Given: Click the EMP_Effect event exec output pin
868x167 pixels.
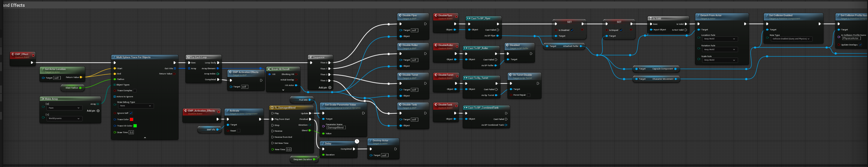Looking at the screenshot, I should pyautogui.click(x=32, y=63).
